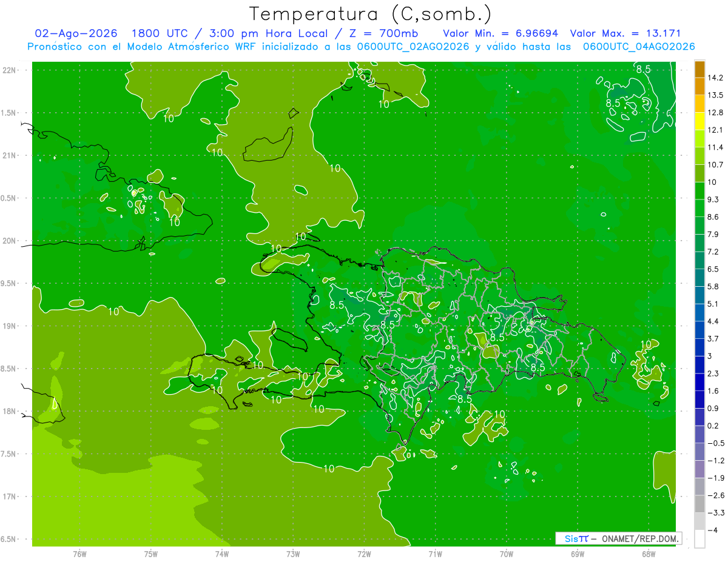Click the '76W' longitude axis label

coord(80,554)
